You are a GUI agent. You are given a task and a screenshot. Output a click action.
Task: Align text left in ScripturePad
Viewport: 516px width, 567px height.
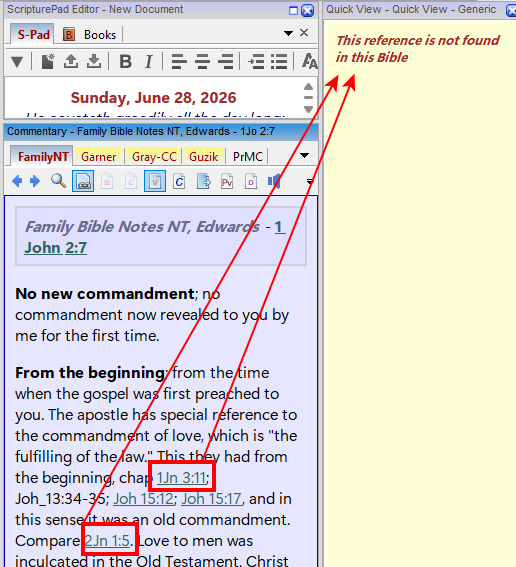point(179,61)
